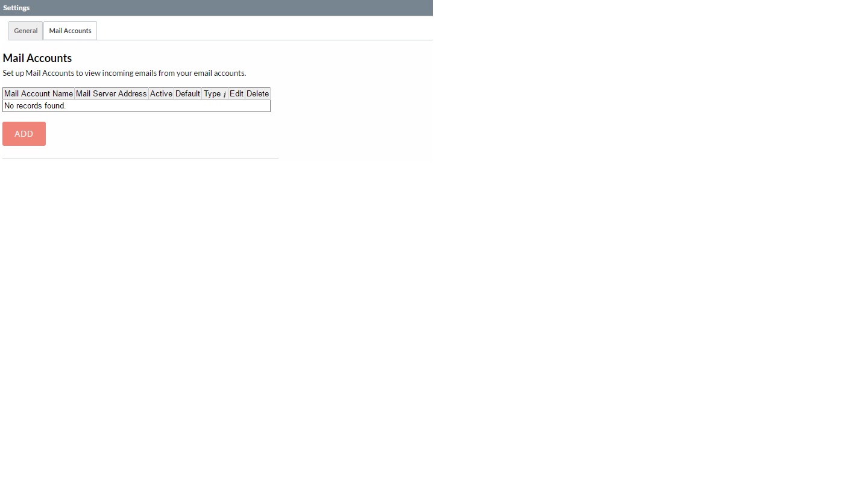
Task: Select the Mail Accounts tab
Action: click(x=70, y=31)
